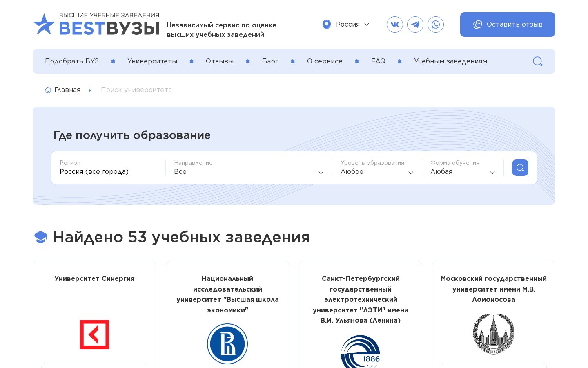Click the Оставить отзыв button

[508, 25]
